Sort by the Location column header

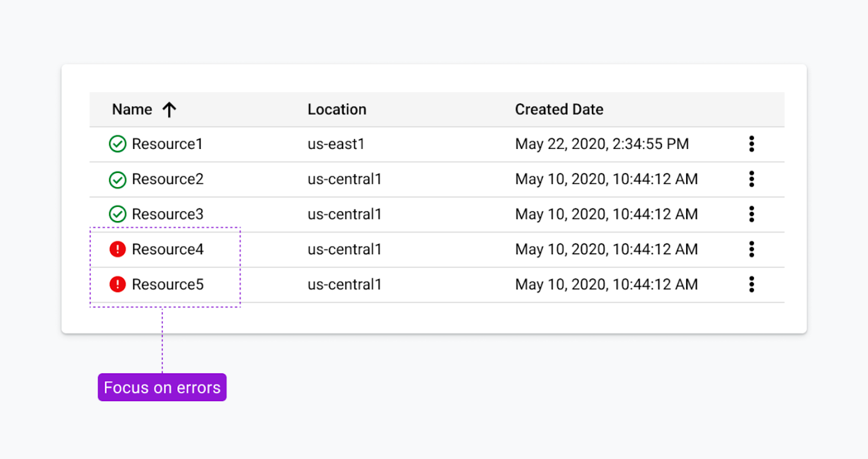tap(337, 110)
